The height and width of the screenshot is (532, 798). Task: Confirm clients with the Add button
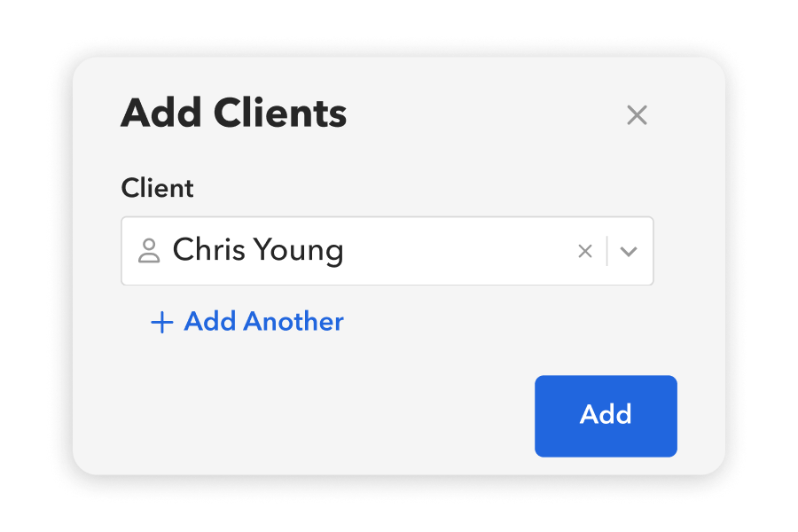tap(606, 416)
